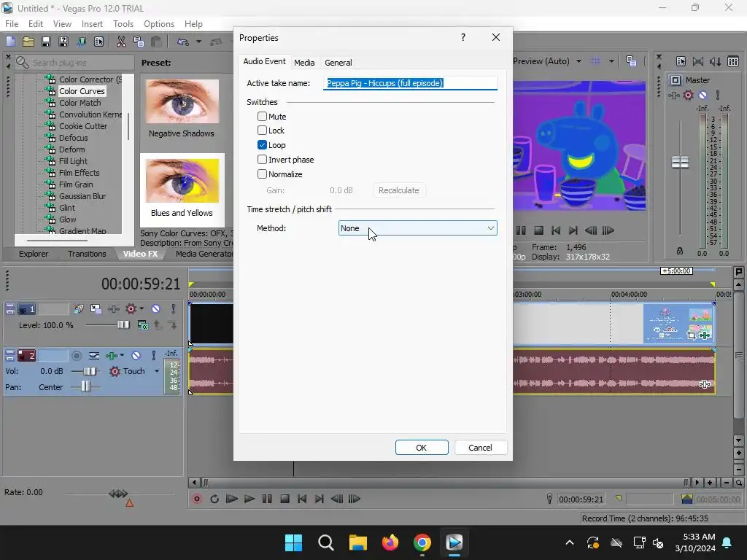The width and height of the screenshot is (747, 560).
Task: Click the Track FX gear on video track 1
Action: coord(131,309)
